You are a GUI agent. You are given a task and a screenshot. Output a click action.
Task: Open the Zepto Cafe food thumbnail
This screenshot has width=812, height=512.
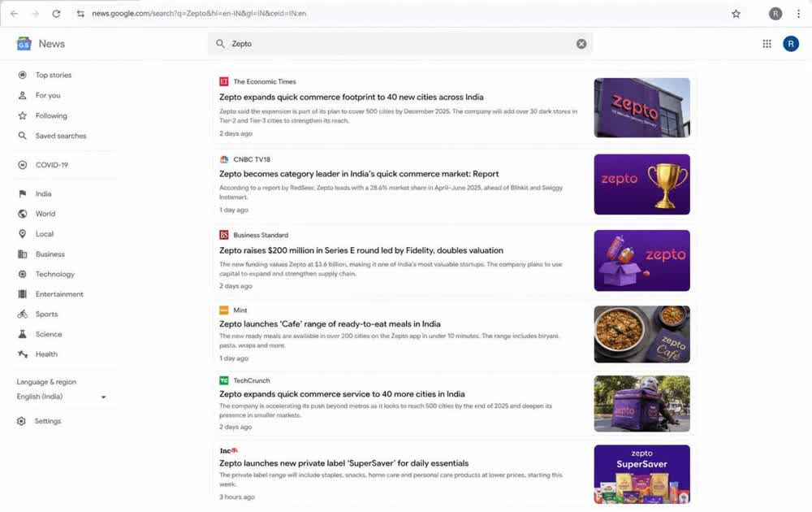(x=641, y=334)
